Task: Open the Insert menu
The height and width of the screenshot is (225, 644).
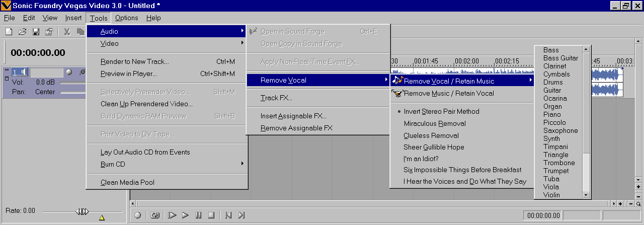Action: 73,18
